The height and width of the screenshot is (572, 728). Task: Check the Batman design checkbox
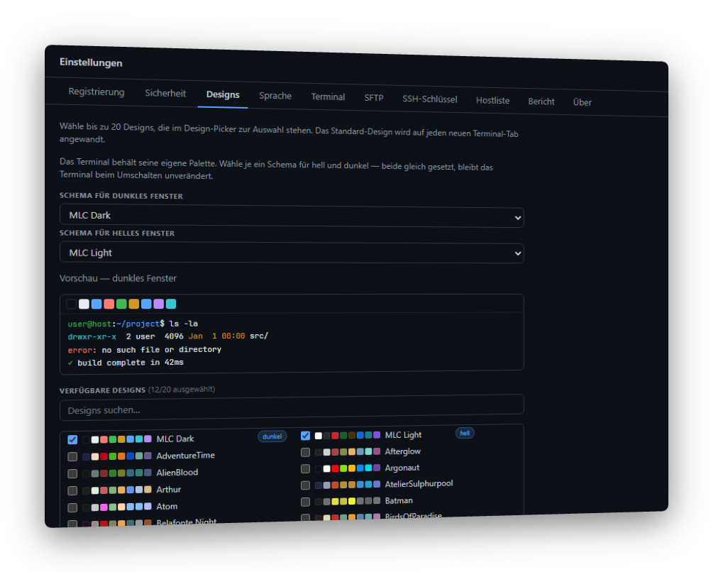click(305, 502)
